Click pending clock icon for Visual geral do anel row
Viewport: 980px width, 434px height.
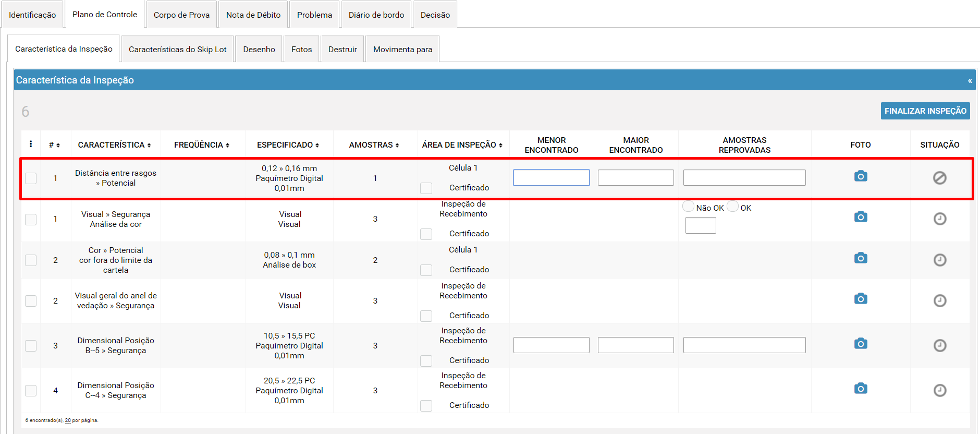(x=940, y=300)
